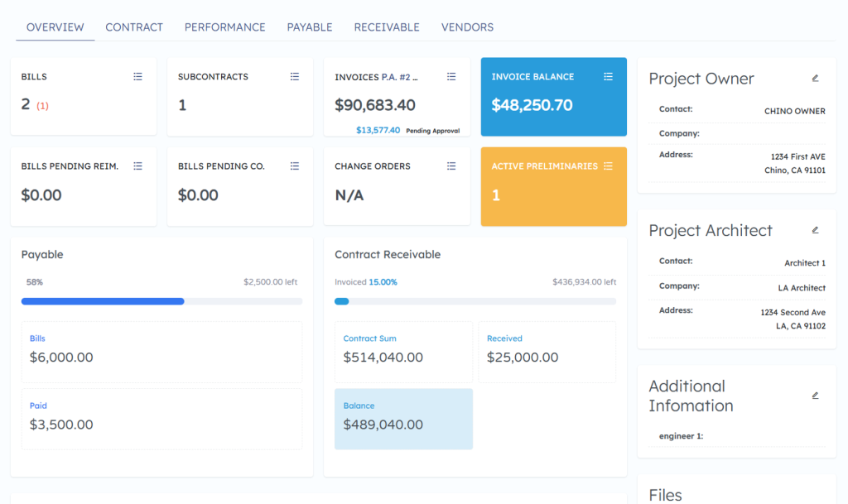Open the Bills card list icon
This screenshot has height=504, width=848.
click(x=137, y=77)
